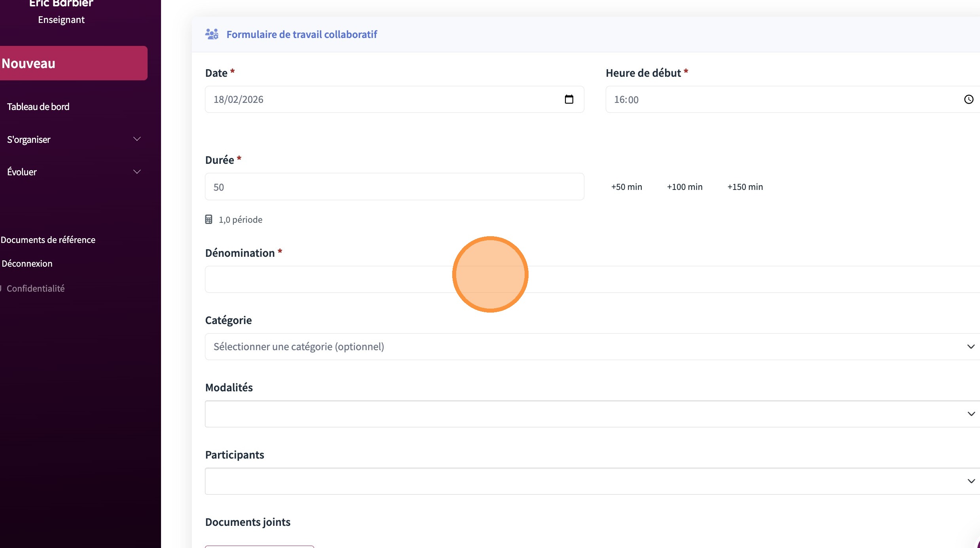Click Déconnexion to log out
This screenshot has width=980, height=548.
[x=27, y=264]
